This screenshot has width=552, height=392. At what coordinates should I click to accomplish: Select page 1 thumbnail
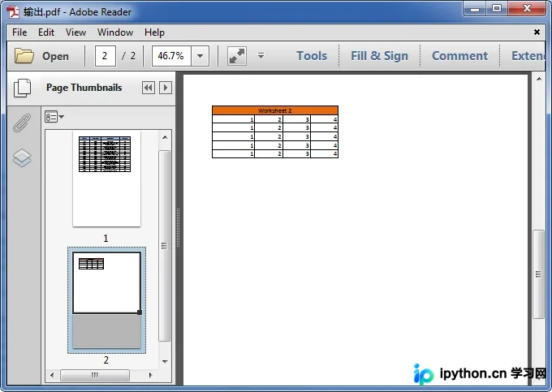click(106, 179)
